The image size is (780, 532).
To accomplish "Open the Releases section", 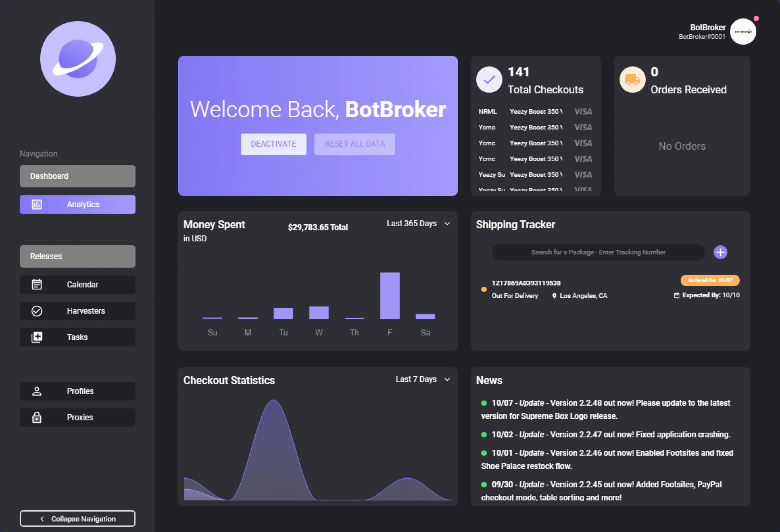I will [x=77, y=256].
